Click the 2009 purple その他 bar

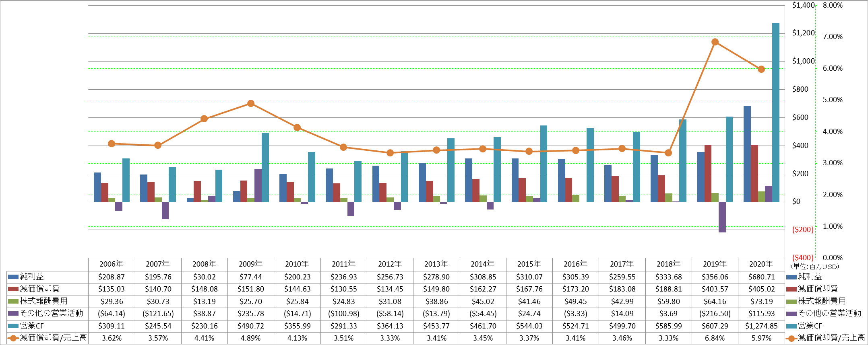[x=258, y=185]
